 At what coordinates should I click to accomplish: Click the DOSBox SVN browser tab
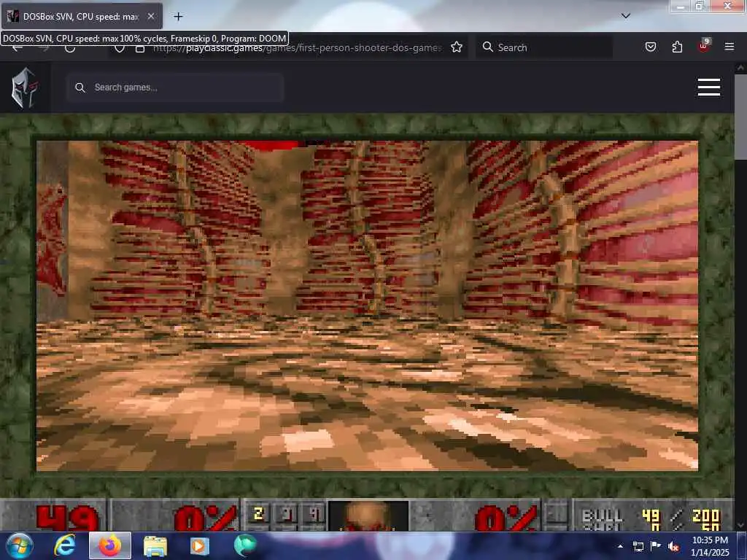coord(82,17)
